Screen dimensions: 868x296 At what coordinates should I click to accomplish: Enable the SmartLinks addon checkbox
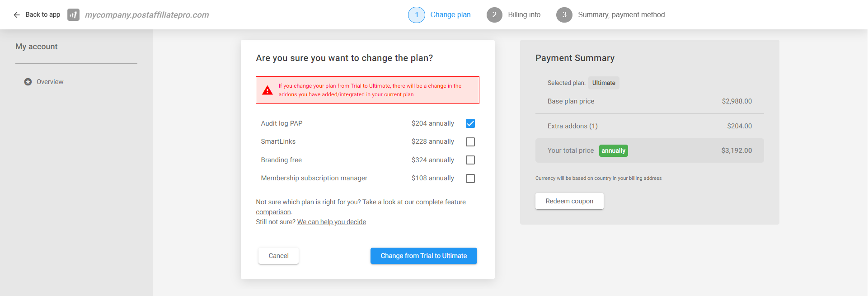470,142
